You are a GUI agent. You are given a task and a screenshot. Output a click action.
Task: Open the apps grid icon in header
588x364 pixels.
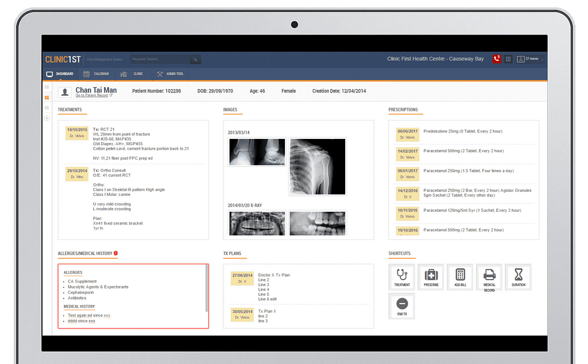pos(508,59)
